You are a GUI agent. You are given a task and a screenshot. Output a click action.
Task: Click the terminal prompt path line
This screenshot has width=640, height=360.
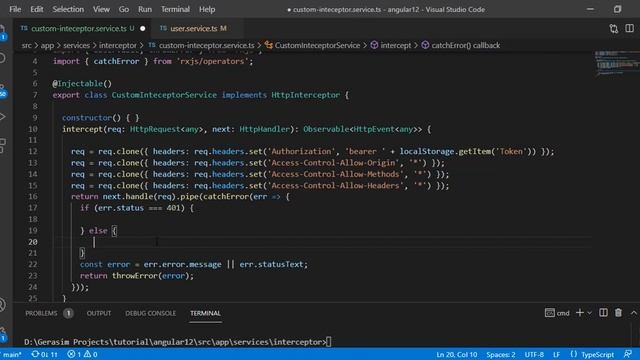tap(177, 342)
